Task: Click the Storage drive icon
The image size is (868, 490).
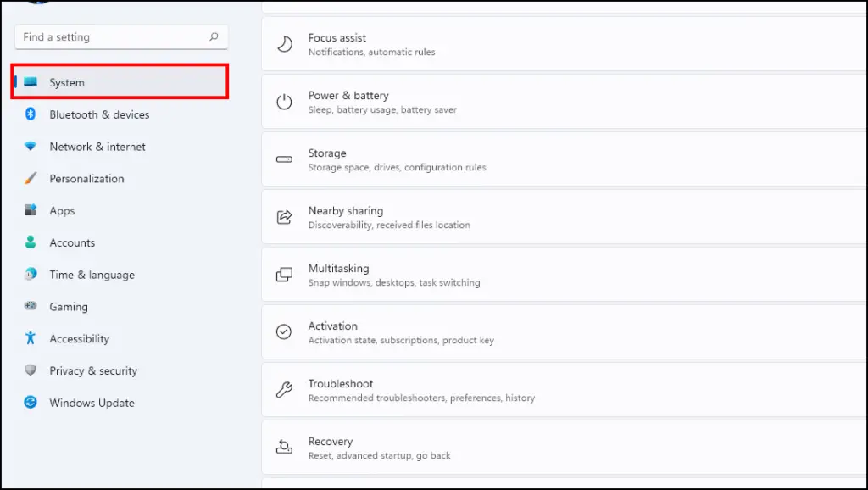Action: [x=284, y=159]
